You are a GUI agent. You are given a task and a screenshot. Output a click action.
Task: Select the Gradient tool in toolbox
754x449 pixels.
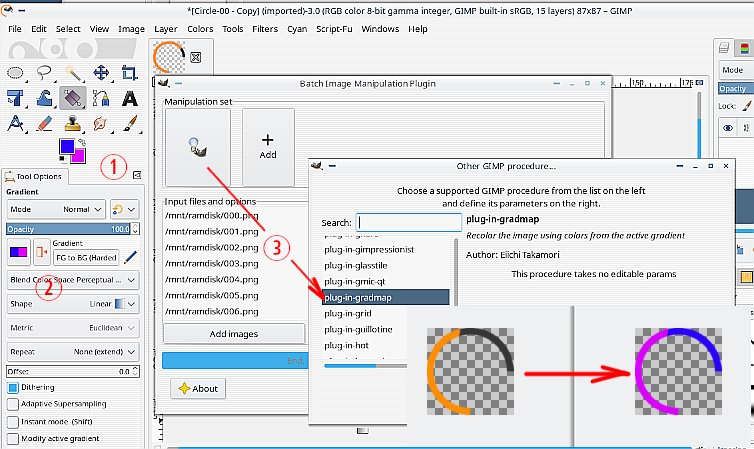(73, 99)
